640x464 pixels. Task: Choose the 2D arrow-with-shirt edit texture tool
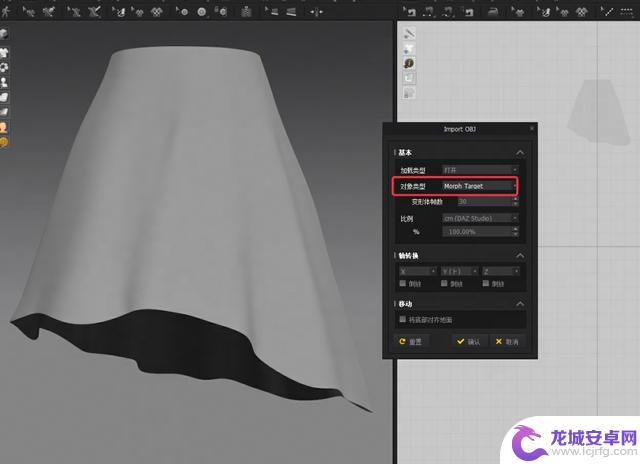point(518,12)
